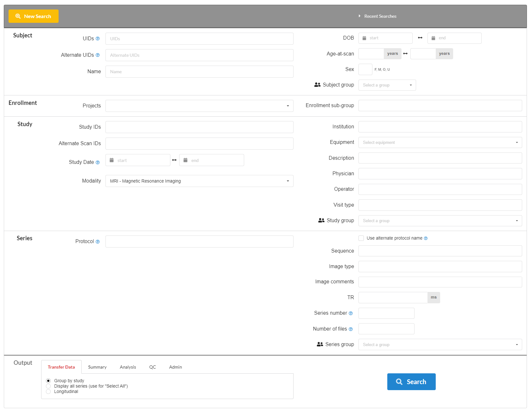Click the Institution input field

[440, 127]
